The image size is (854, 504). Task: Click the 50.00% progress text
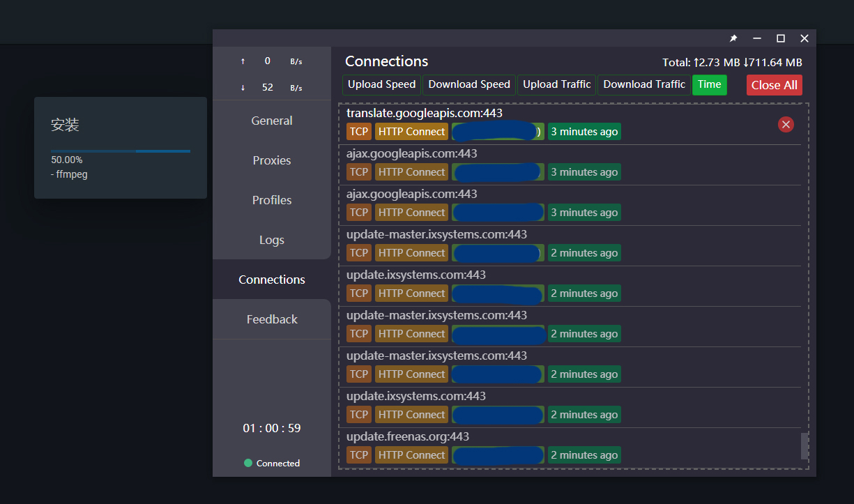(x=67, y=160)
